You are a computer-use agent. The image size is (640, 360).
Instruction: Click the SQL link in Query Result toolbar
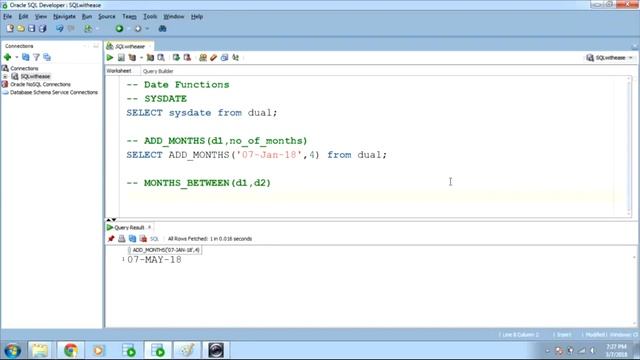pos(154,239)
